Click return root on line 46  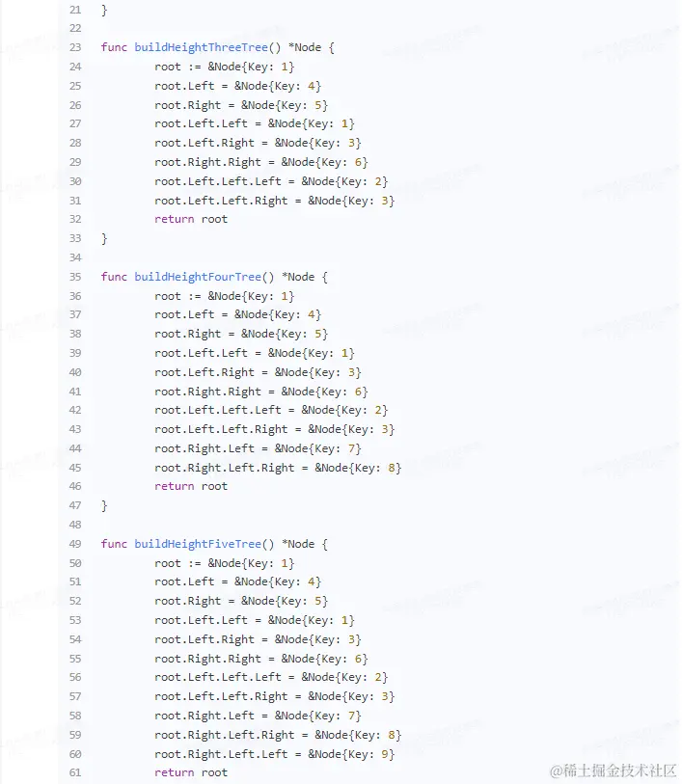tap(191, 486)
